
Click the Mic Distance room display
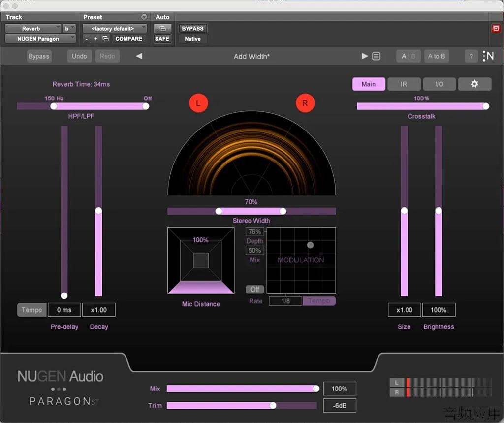coord(201,260)
